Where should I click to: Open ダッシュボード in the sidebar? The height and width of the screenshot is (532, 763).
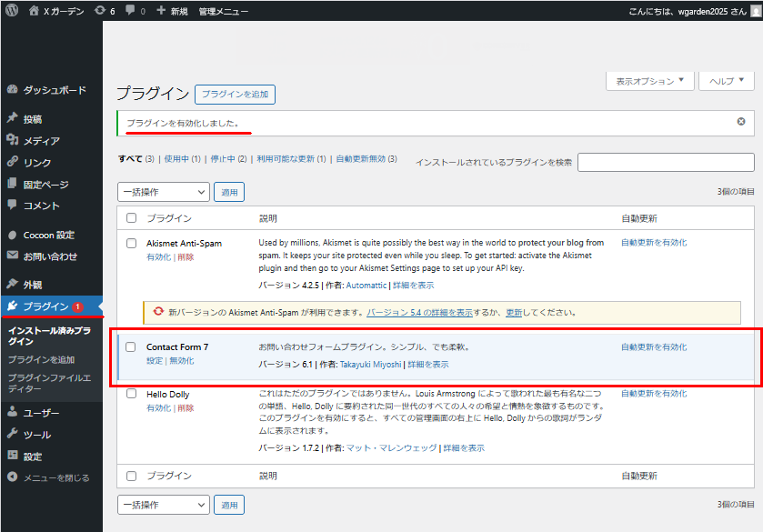coord(55,90)
